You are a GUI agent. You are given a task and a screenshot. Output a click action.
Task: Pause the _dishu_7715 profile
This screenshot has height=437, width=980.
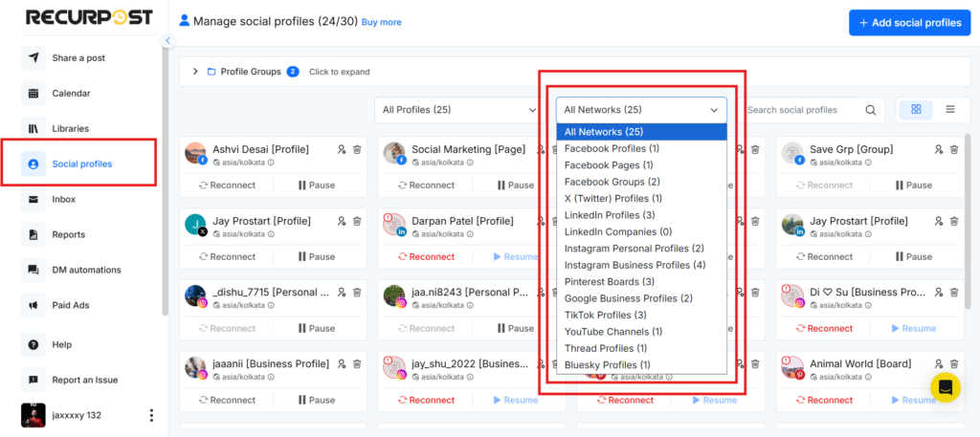(x=316, y=328)
